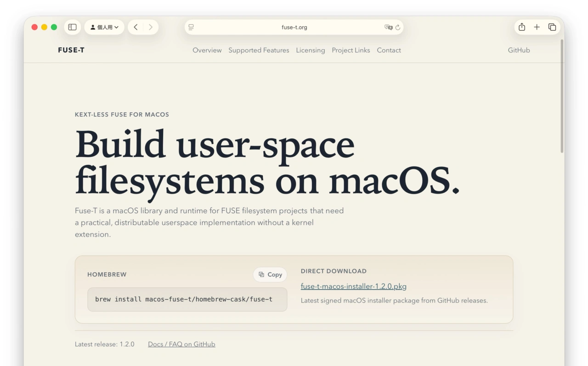Click the Reader icon in the address bar
588x366 pixels.
[191, 27]
